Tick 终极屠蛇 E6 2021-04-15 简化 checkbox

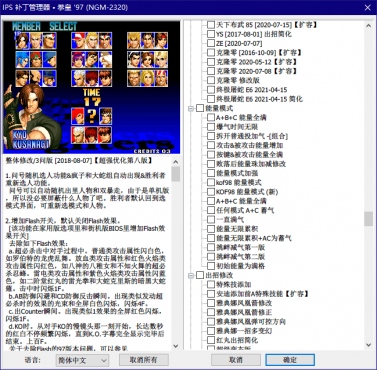(x=211, y=99)
